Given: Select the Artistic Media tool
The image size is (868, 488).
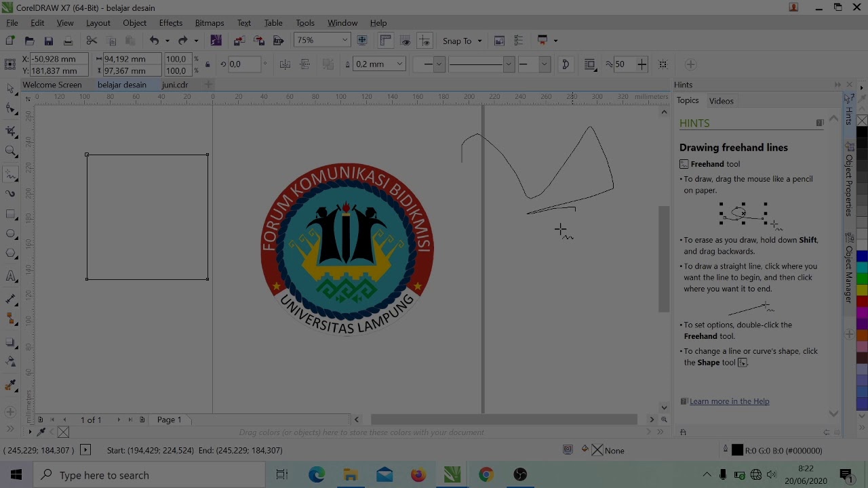Looking at the screenshot, I should 10,193.
